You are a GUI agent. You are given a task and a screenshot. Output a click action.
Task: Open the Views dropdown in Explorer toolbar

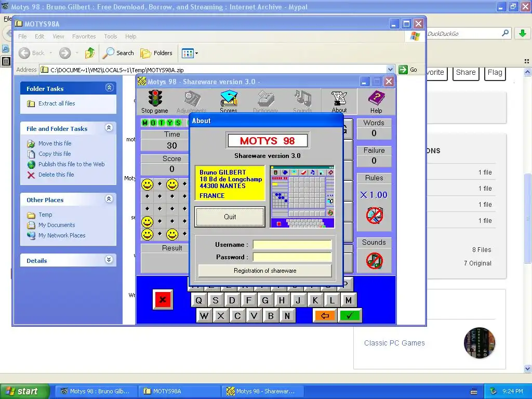tap(190, 53)
